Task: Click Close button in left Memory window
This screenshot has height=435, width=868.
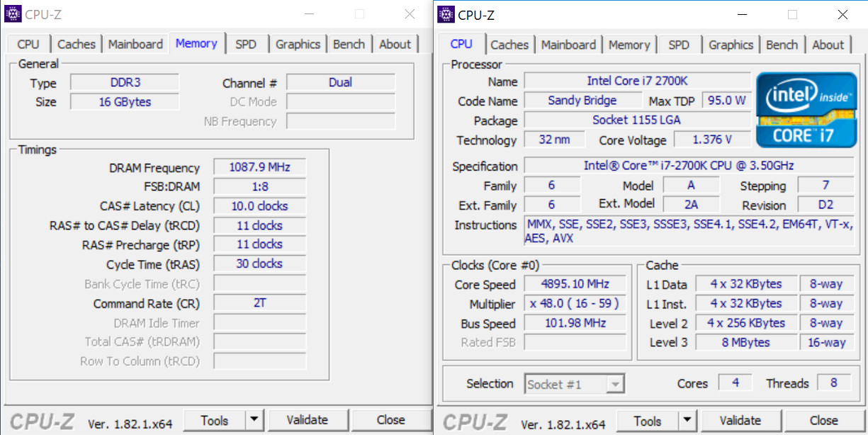Action: click(390, 420)
